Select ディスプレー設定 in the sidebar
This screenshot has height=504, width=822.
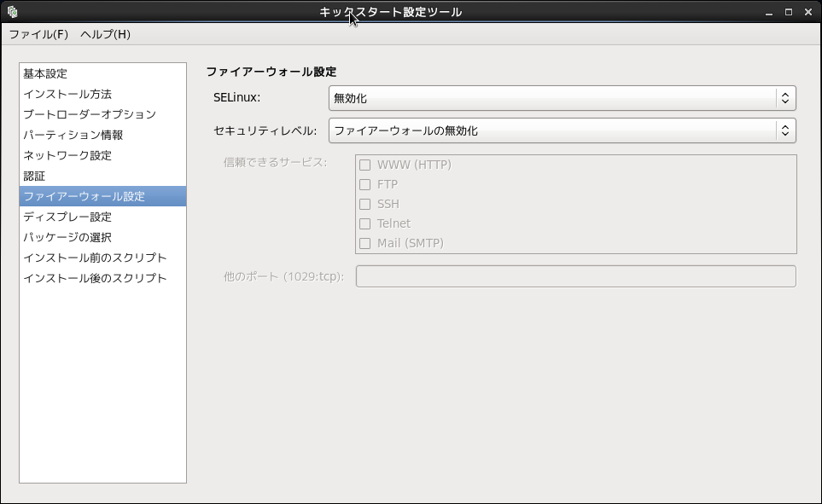67,217
